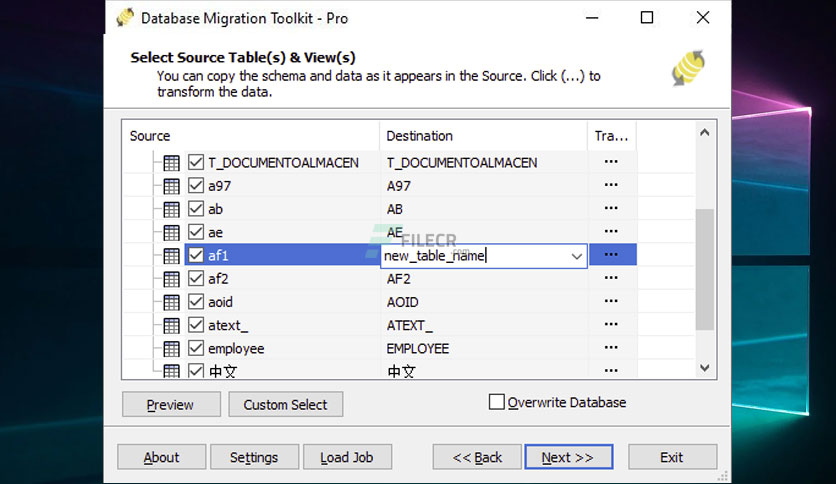The height and width of the screenshot is (484, 836).
Task: Click the table icon beside 中文
Action: click(x=171, y=370)
